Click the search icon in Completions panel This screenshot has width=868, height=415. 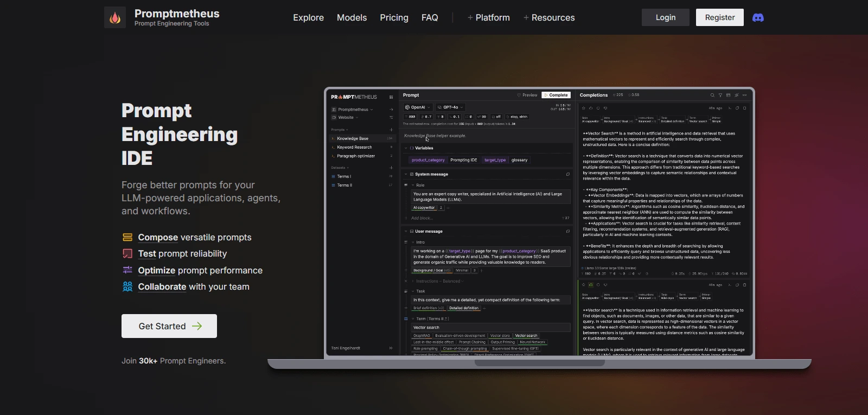pos(712,95)
